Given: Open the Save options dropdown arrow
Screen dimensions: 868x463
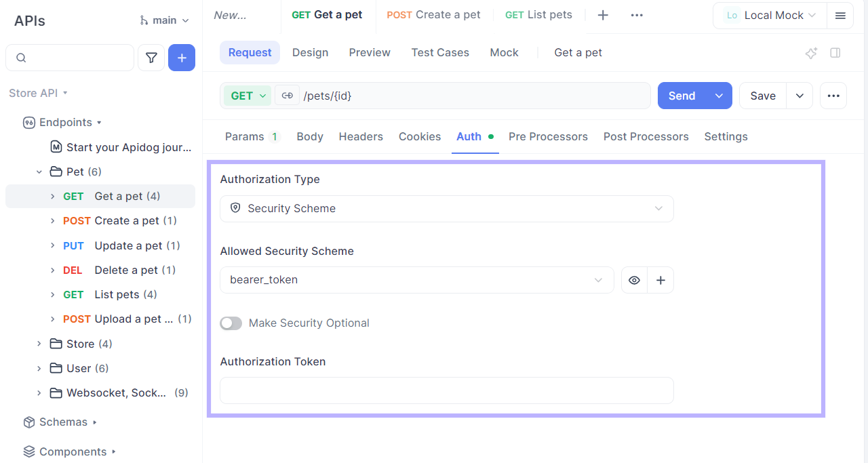Looking at the screenshot, I should [800, 96].
